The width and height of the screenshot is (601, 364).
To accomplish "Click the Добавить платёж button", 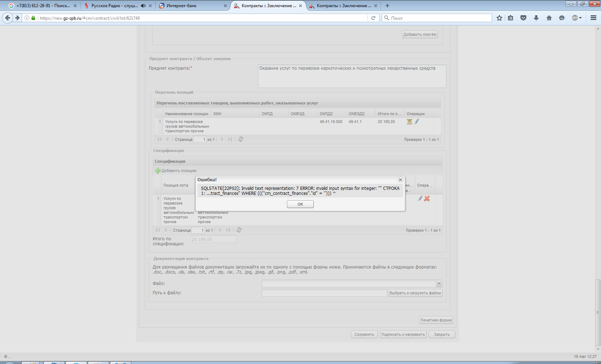I will [420, 34].
